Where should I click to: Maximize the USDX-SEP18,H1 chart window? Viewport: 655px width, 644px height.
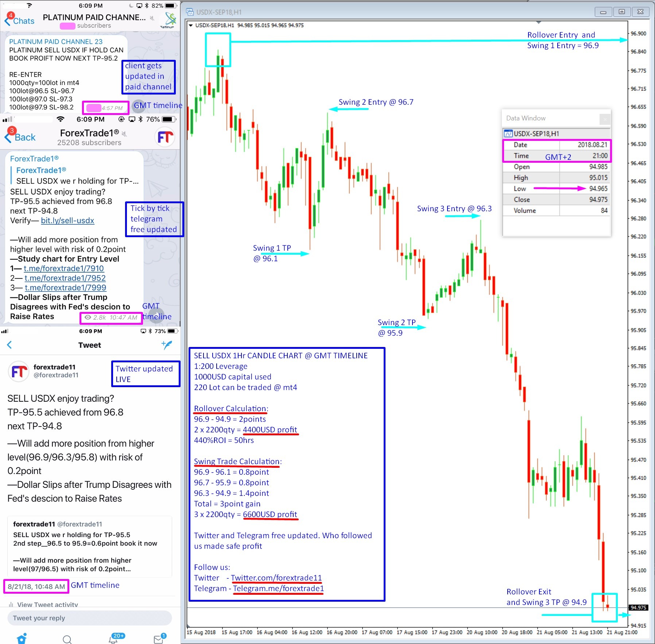622,12
